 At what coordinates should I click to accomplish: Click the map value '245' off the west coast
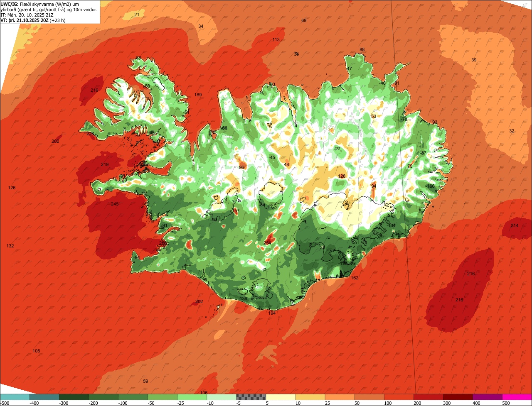click(x=115, y=204)
